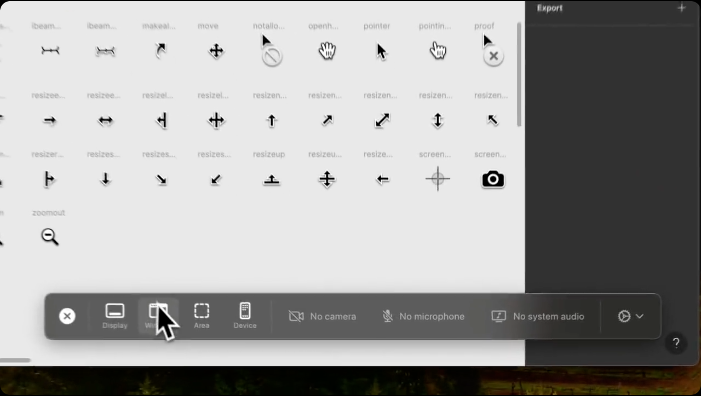Click the 'zoomout' label text
The image size is (701, 396).
(x=49, y=213)
